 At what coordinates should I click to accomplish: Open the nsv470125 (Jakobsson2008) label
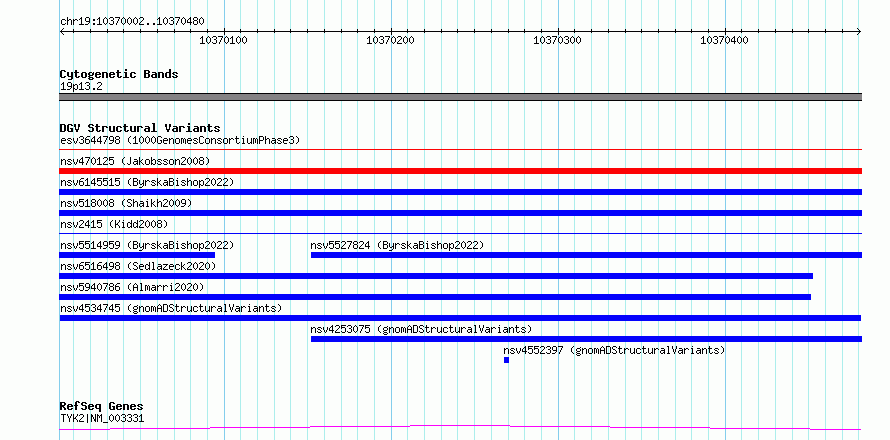click(135, 161)
